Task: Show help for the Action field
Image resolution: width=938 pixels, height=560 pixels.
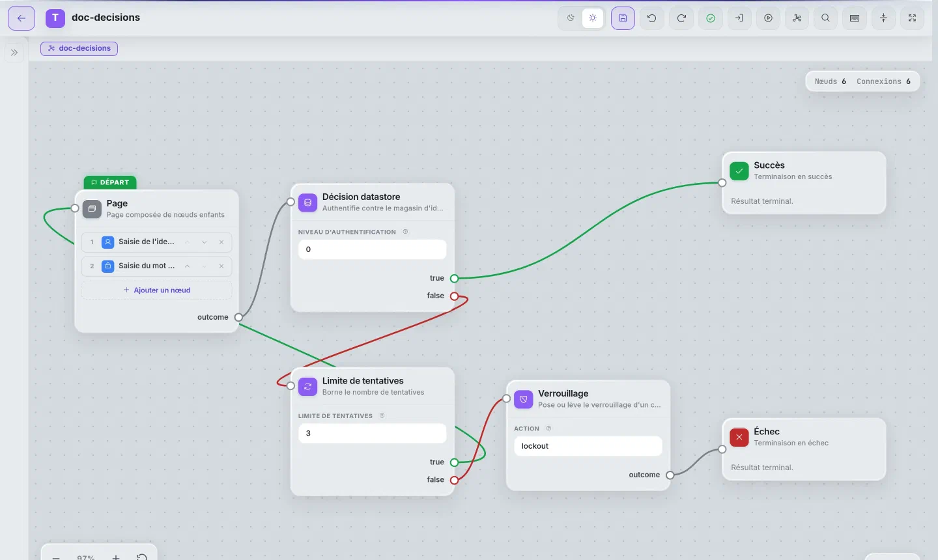Action: click(548, 428)
